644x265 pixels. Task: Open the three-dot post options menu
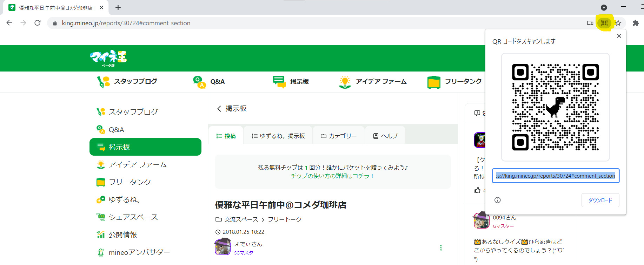[x=441, y=248]
